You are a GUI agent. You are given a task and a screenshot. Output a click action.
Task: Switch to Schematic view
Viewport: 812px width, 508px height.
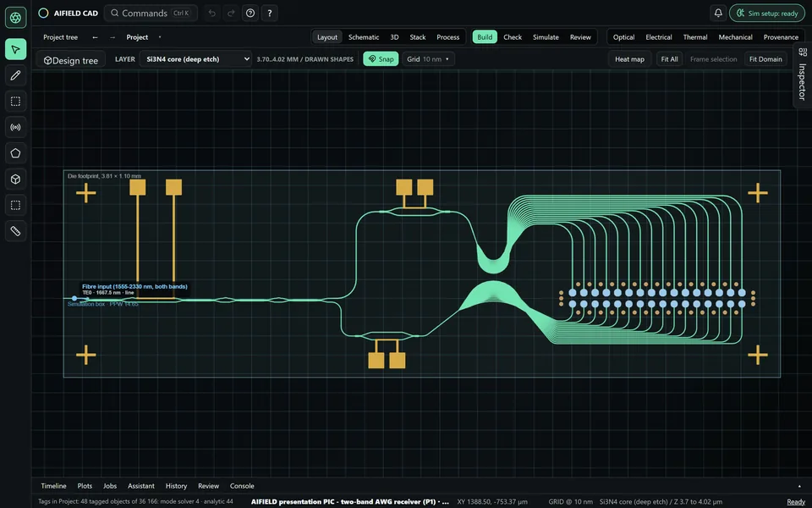pos(364,37)
